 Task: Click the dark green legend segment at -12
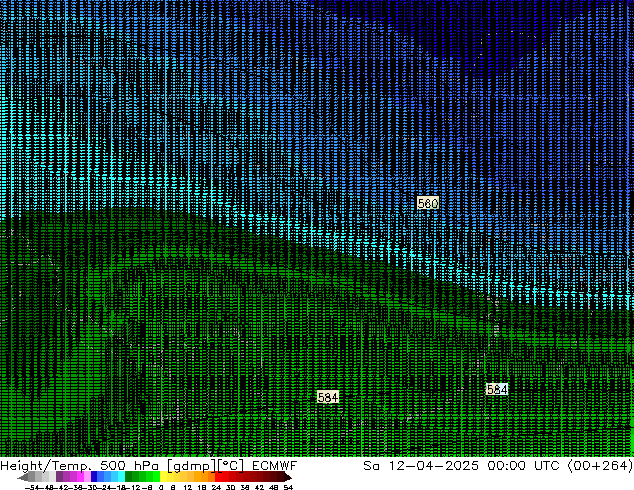click(x=129, y=477)
